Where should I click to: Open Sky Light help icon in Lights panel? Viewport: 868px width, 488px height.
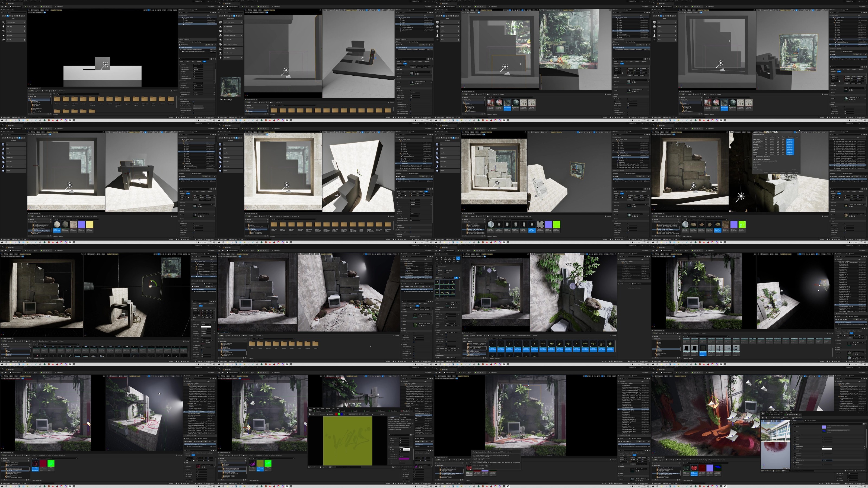[25, 40]
